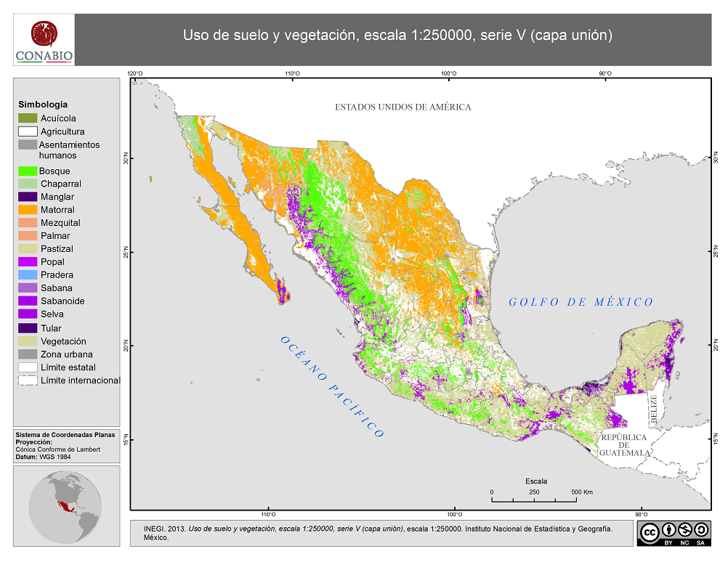Click the CONABIO logo
This screenshot has height=562, width=728.
tap(44, 41)
